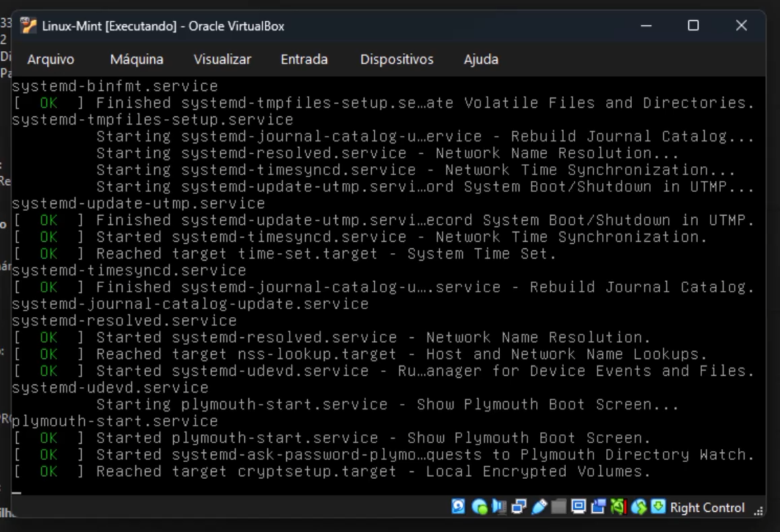Open the Entrada menu
The width and height of the screenshot is (780, 532).
(x=304, y=59)
